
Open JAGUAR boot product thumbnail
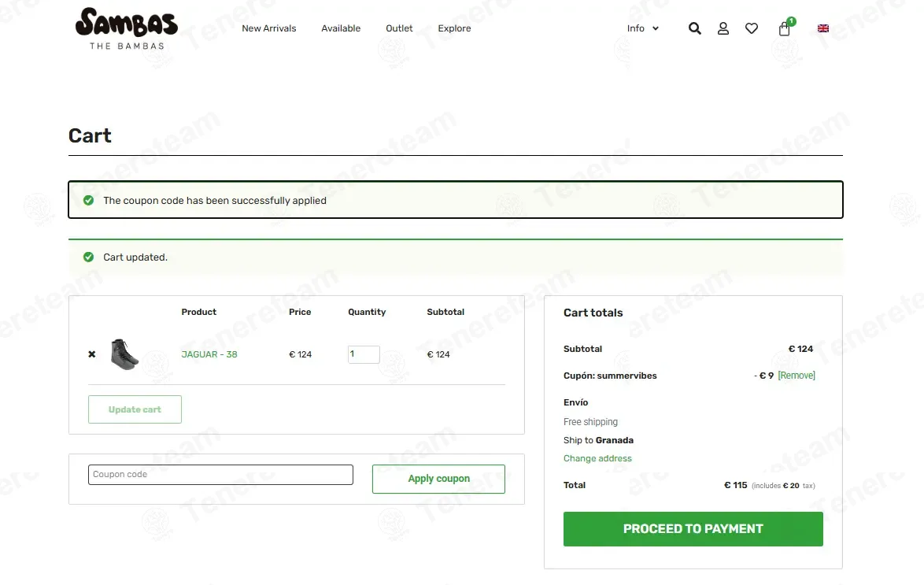point(124,354)
